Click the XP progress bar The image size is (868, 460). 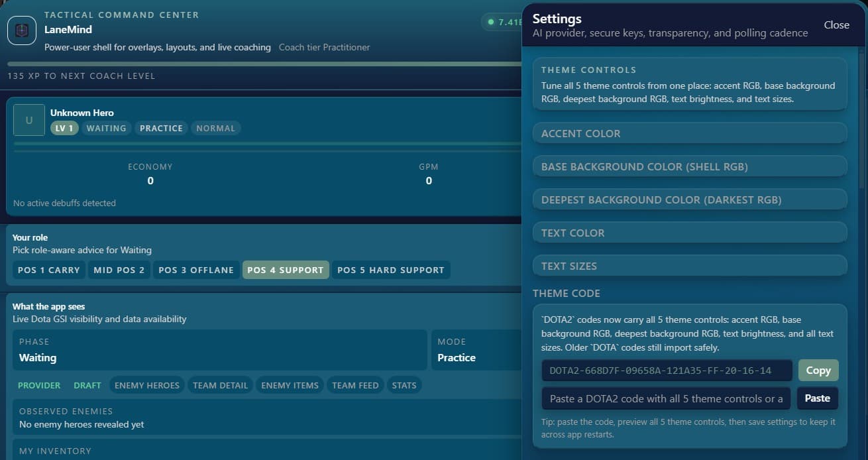tap(265, 64)
